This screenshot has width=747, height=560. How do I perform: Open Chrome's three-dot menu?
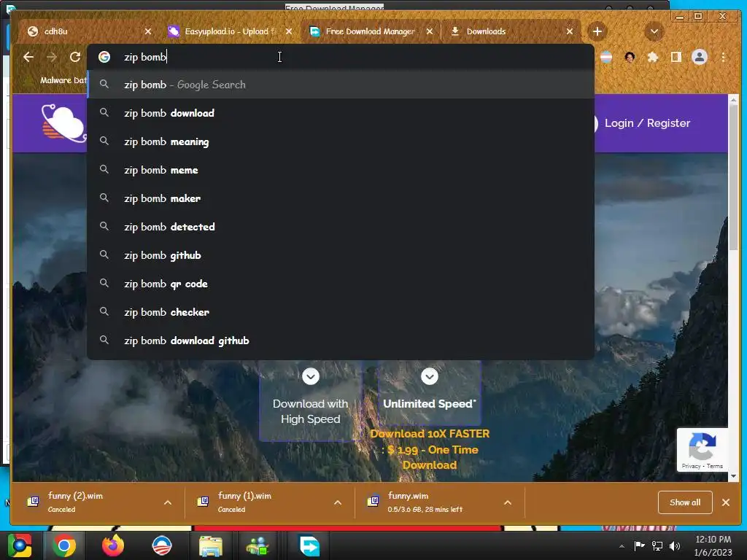[x=723, y=57]
